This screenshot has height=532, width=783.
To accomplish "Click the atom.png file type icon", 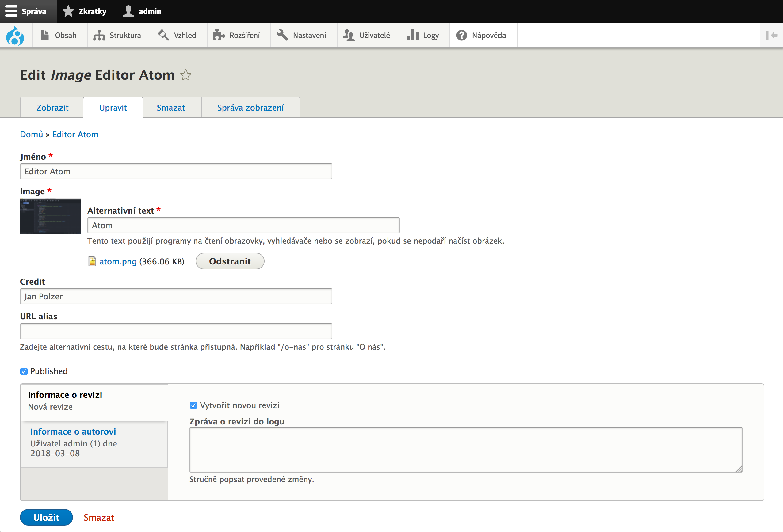I will [x=92, y=261].
